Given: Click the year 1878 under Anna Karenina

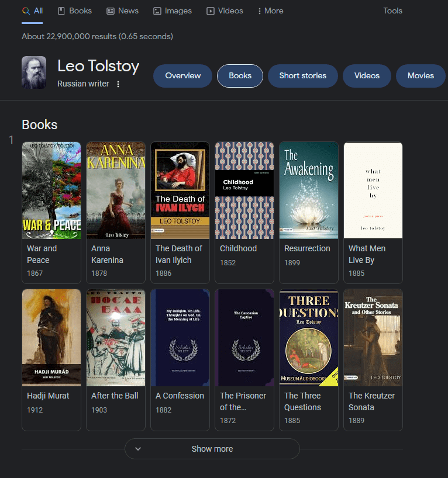Looking at the screenshot, I should (99, 273).
